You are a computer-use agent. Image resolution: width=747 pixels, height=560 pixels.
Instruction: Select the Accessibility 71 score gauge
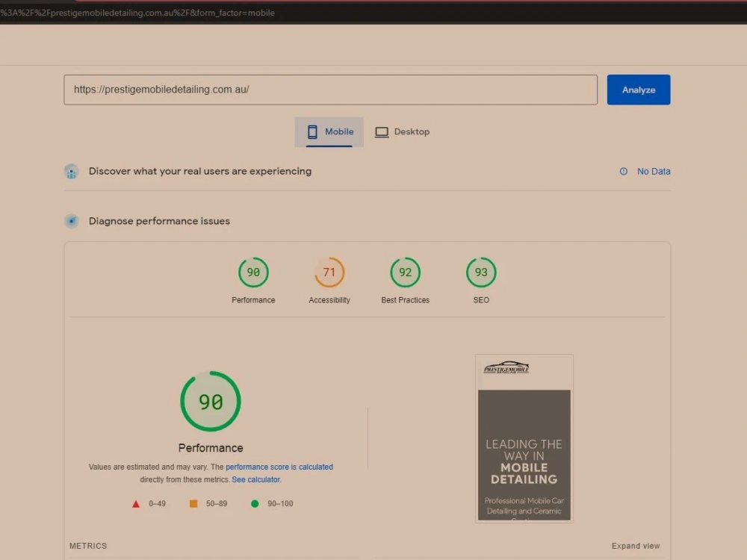(x=329, y=273)
